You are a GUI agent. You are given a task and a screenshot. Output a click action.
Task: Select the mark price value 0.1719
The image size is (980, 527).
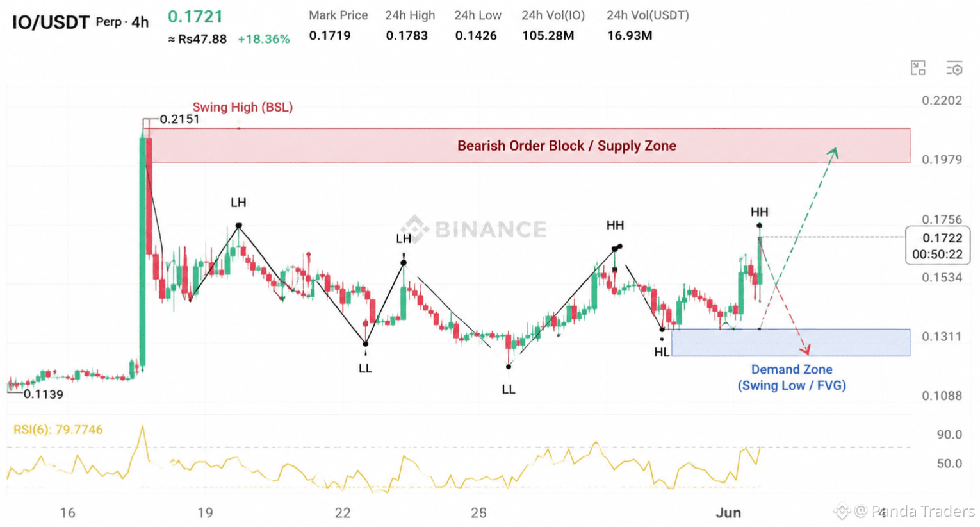tap(330, 36)
